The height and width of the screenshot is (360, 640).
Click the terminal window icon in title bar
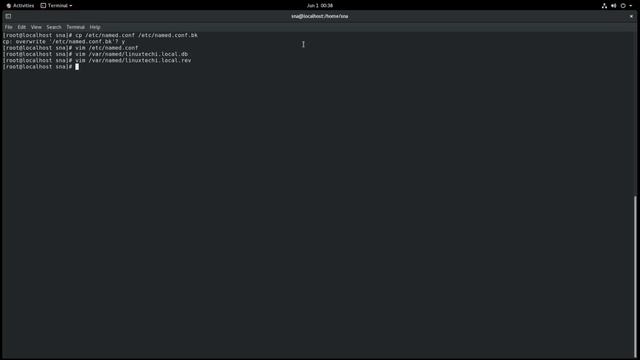(x=8, y=16)
